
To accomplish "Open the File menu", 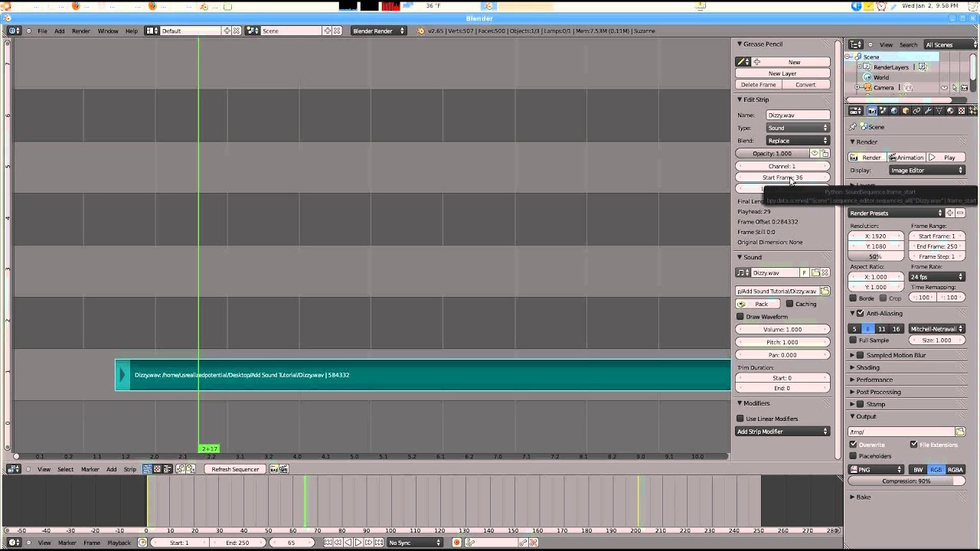I will click(x=42, y=31).
